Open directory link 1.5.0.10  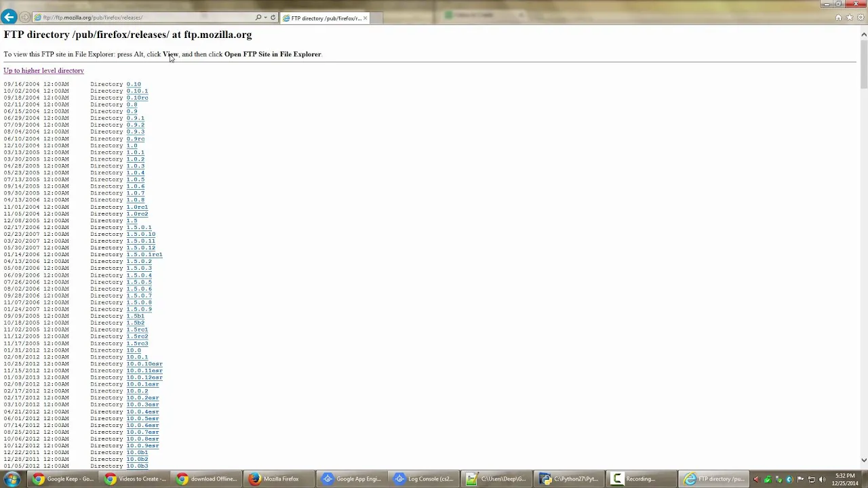click(140, 234)
